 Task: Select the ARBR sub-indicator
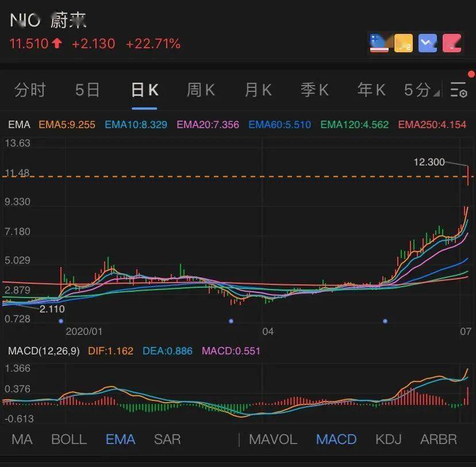[439, 439]
